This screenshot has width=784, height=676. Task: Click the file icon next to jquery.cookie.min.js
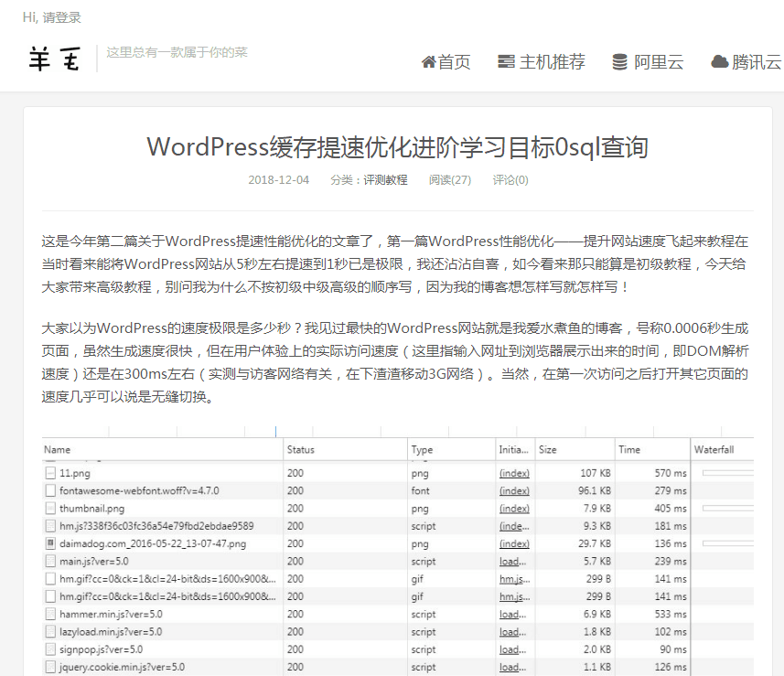[x=50, y=667]
